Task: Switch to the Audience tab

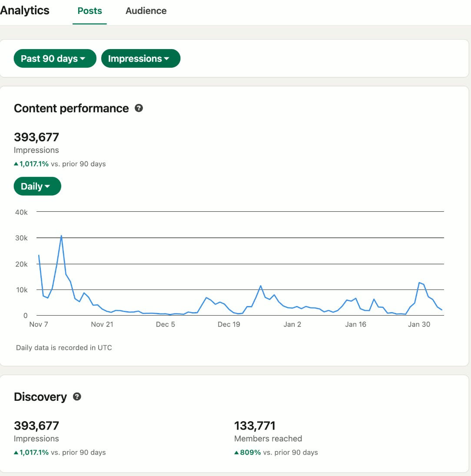Action: 146,11
